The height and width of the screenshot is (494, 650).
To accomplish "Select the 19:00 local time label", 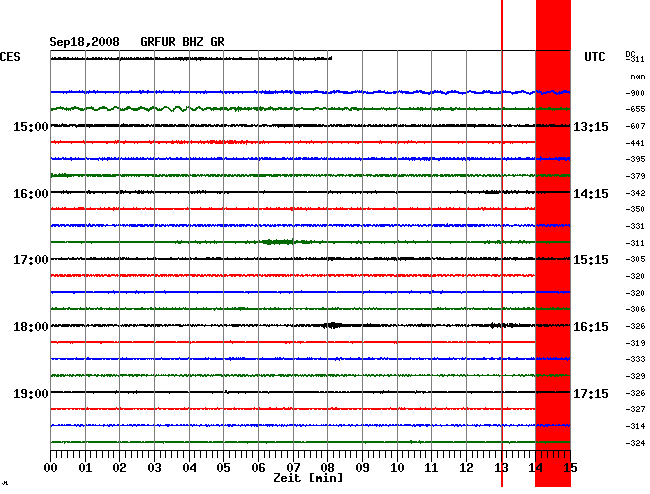I will tap(31, 393).
